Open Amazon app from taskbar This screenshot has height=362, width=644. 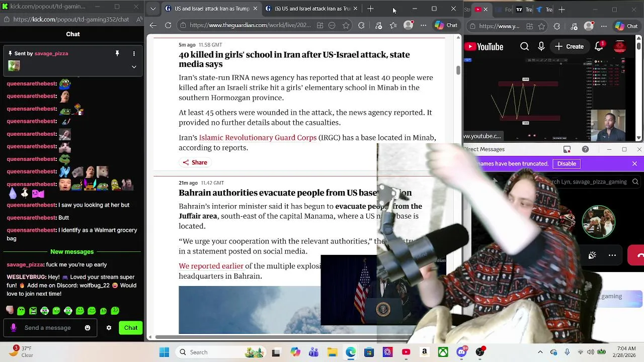tap(424, 352)
